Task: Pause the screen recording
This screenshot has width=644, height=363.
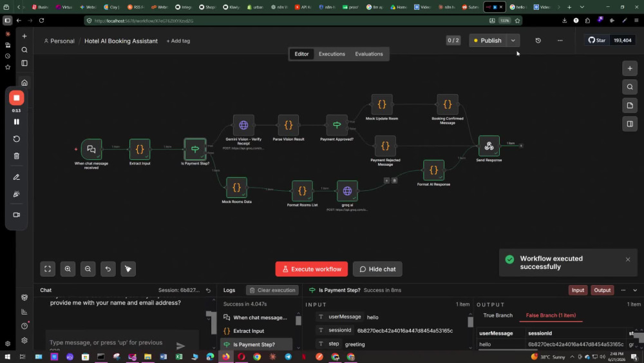Action: pyautogui.click(x=17, y=122)
